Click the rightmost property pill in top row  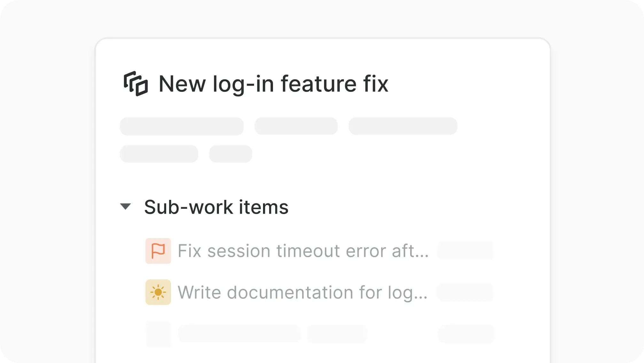(403, 126)
